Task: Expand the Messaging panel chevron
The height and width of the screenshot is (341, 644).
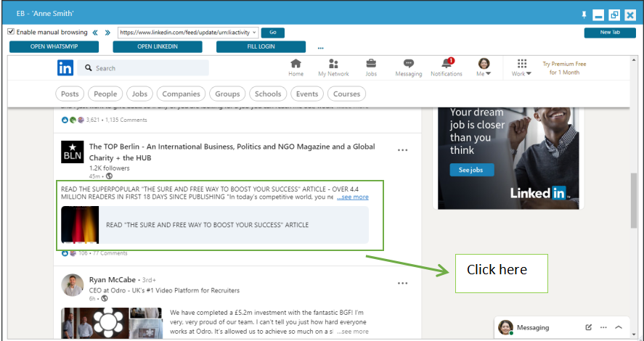Action: 619,327
